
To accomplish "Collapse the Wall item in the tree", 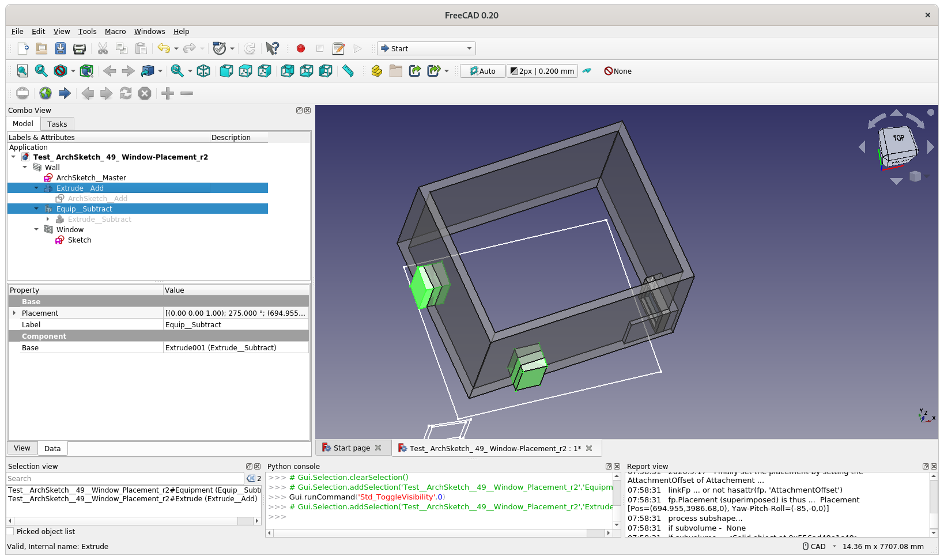I will (x=25, y=167).
